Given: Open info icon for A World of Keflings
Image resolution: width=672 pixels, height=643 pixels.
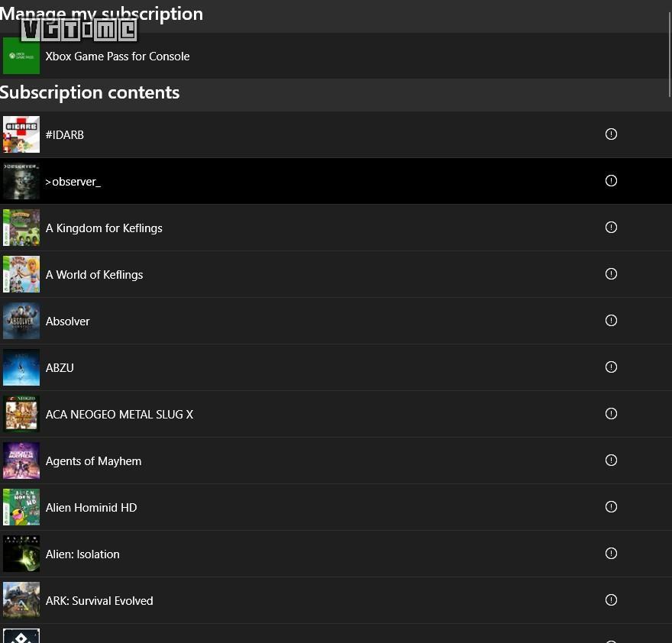Looking at the screenshot, I should point(611,273).
